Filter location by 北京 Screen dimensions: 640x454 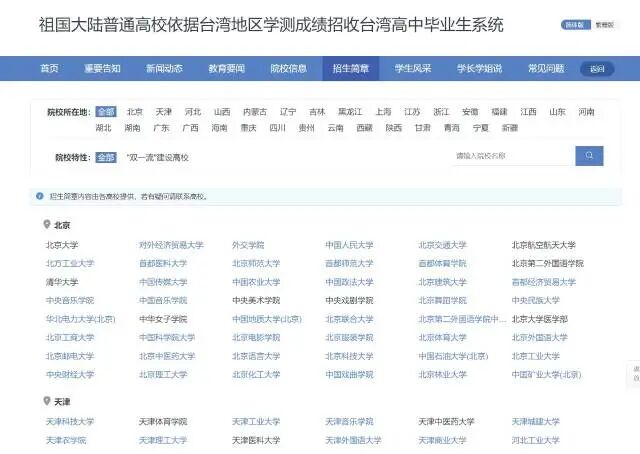click(135, 111)
